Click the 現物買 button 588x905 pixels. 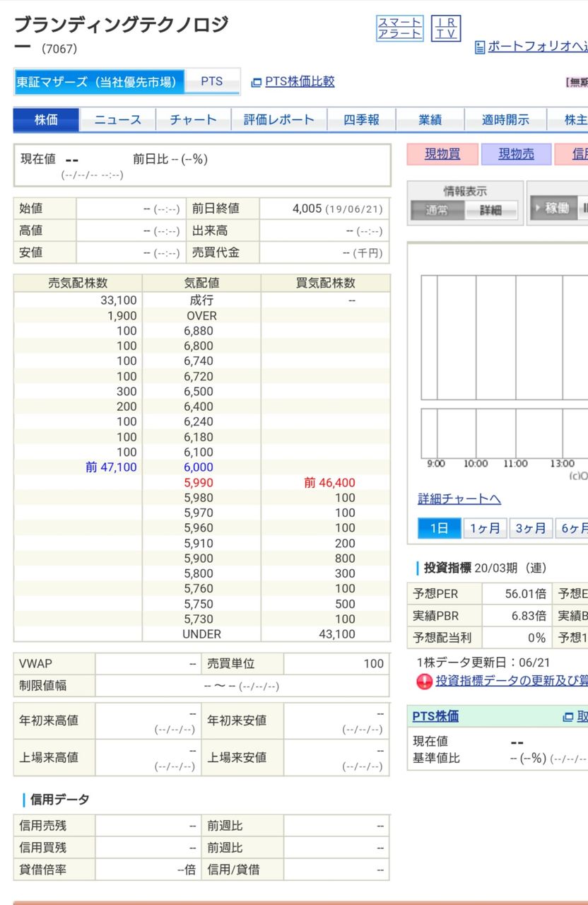click(x=442, y=155)
